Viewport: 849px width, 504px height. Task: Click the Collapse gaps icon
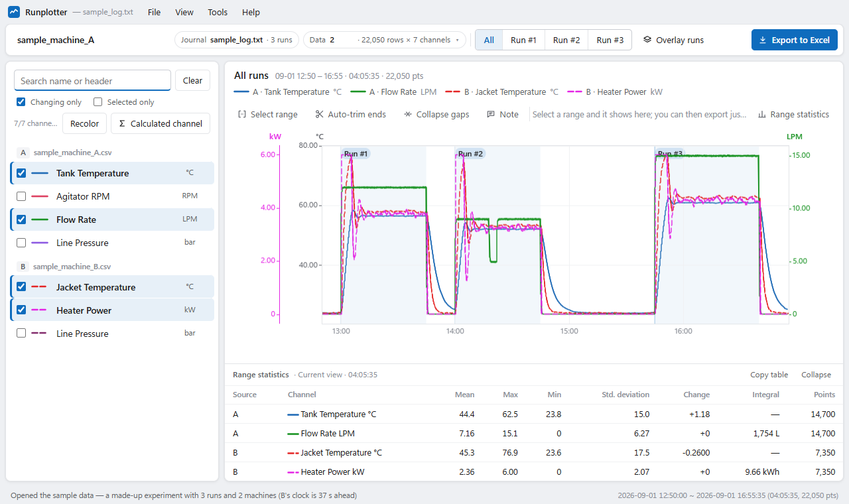(408, 114)
